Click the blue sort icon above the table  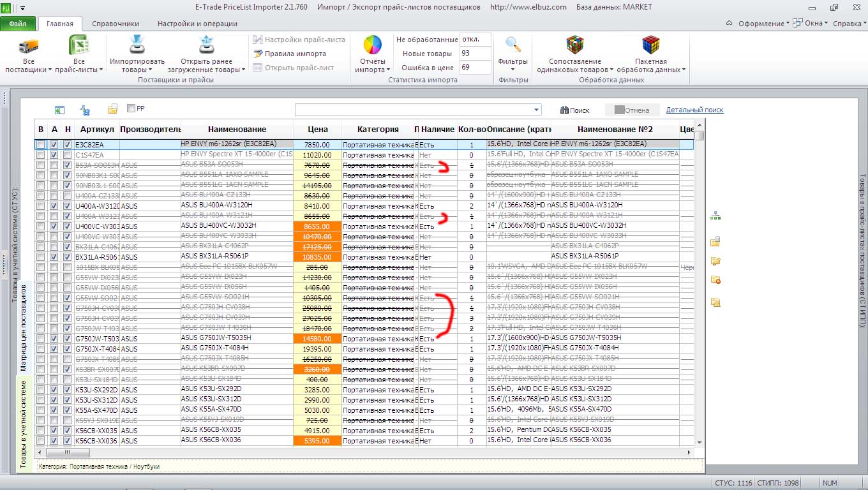(84, 110)
